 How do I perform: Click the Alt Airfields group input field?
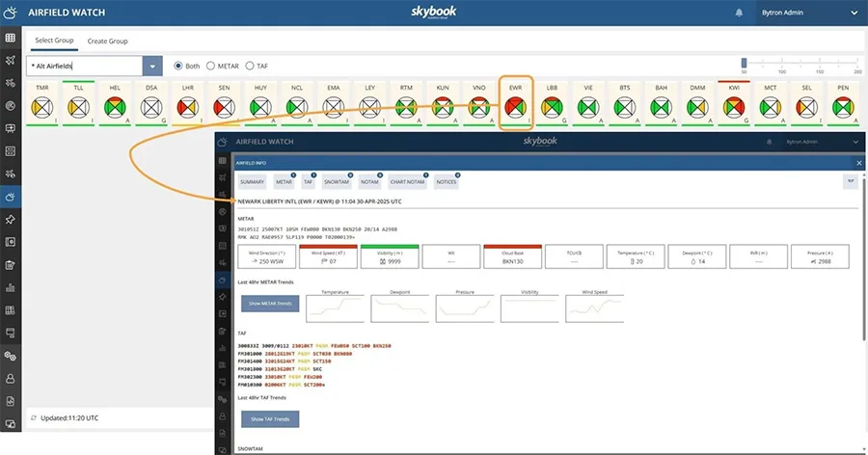84,66
